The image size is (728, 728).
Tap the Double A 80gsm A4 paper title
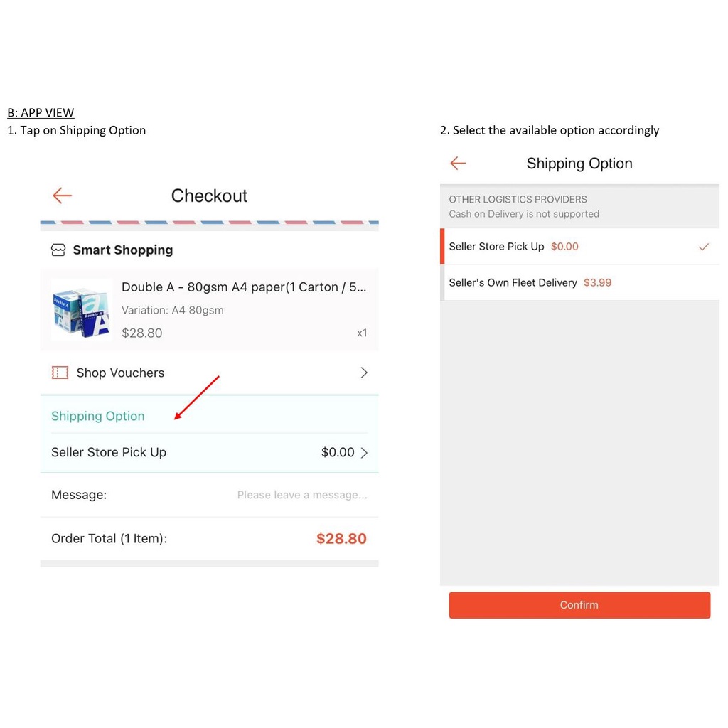[x=244, y=287]
